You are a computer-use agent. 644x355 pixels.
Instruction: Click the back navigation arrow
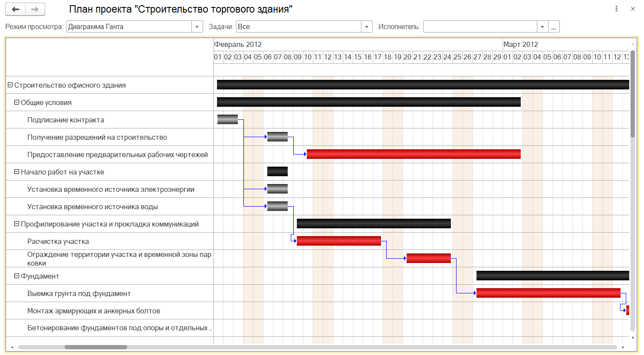[x=15, y=9]
